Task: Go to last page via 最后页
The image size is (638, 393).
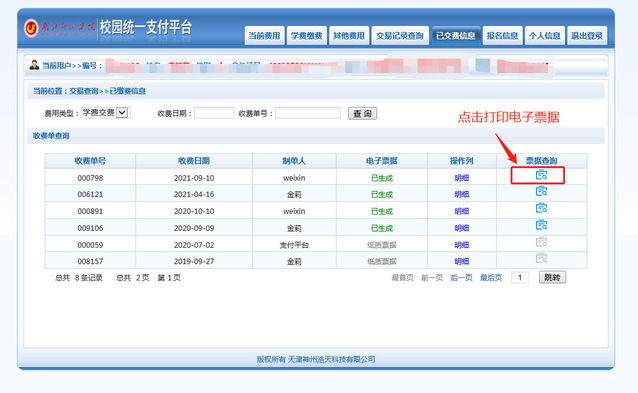Action: [491, 277]
